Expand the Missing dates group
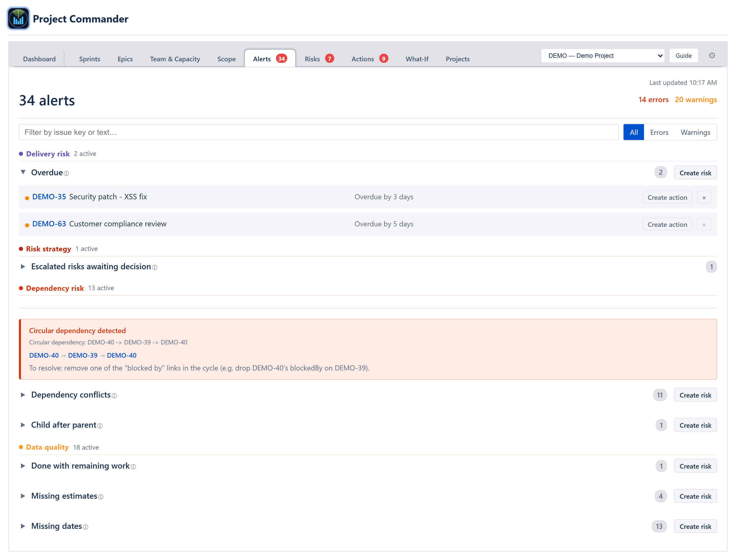The width and height of the screenshot is (736, 560). click(23, 526)
